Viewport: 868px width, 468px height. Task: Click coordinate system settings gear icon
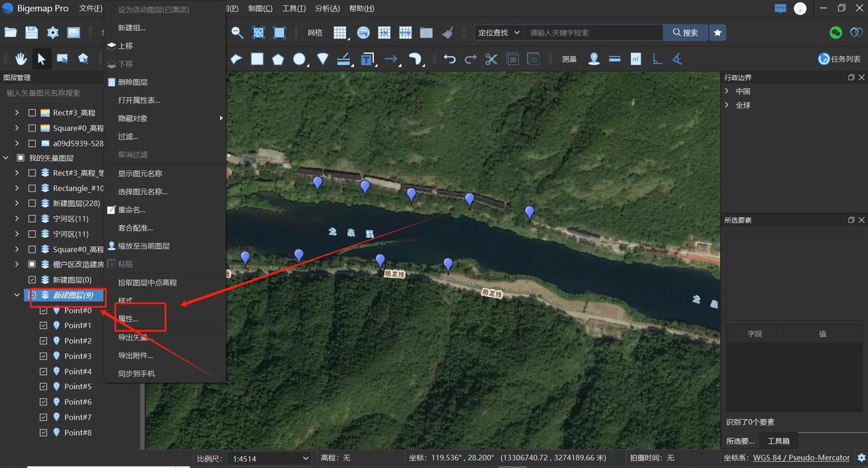[861, 458]
